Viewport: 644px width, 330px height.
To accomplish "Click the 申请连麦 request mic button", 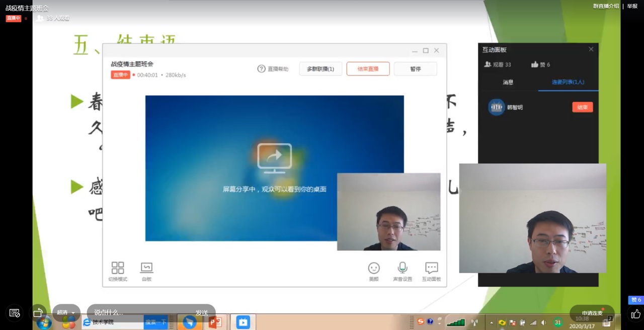I will tap(592, 313).
